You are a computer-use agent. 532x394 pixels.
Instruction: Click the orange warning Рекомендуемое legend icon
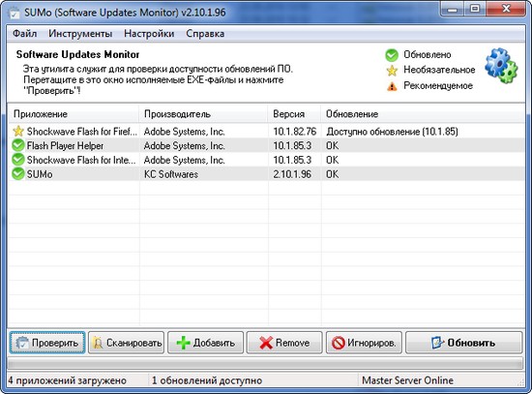pos(392,86)
